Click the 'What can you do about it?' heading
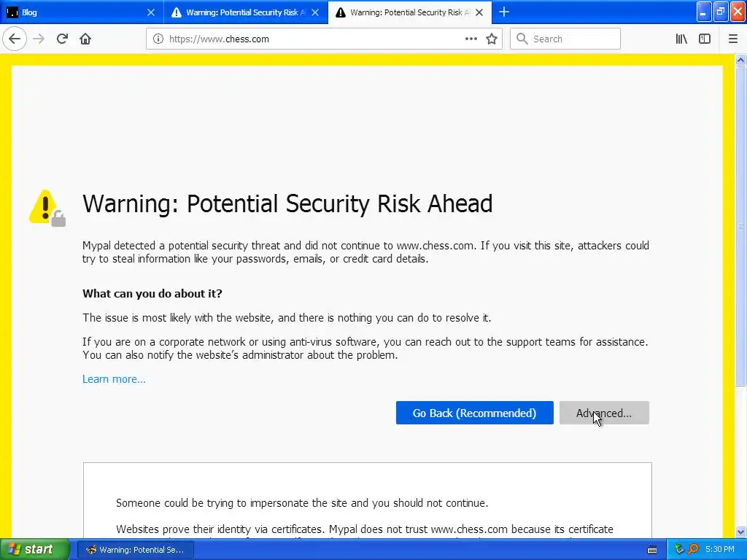The height and width of the screenshot is (560, 747). click(152, 293)
